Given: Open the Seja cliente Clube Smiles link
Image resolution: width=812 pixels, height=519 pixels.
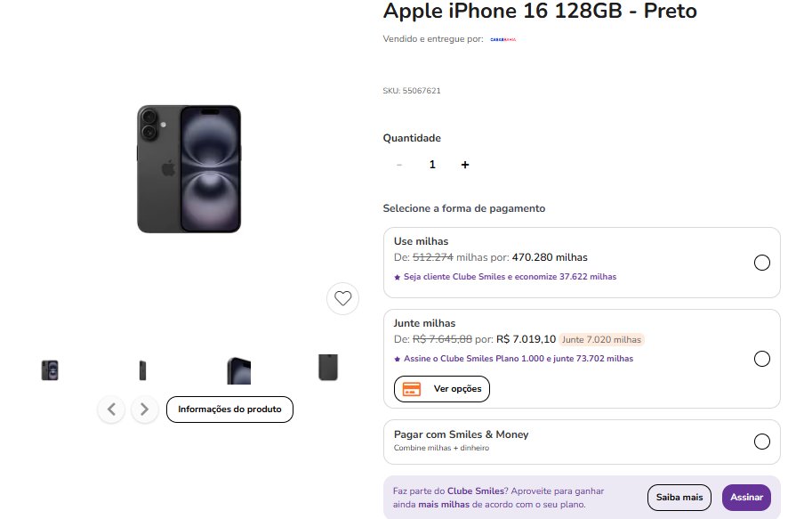Looking at the screenshot, I should [511, 277].
